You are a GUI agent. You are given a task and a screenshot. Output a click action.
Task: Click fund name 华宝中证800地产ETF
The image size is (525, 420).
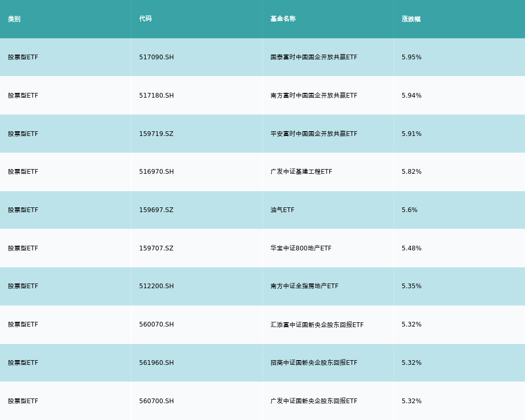(x=301, y=248)
